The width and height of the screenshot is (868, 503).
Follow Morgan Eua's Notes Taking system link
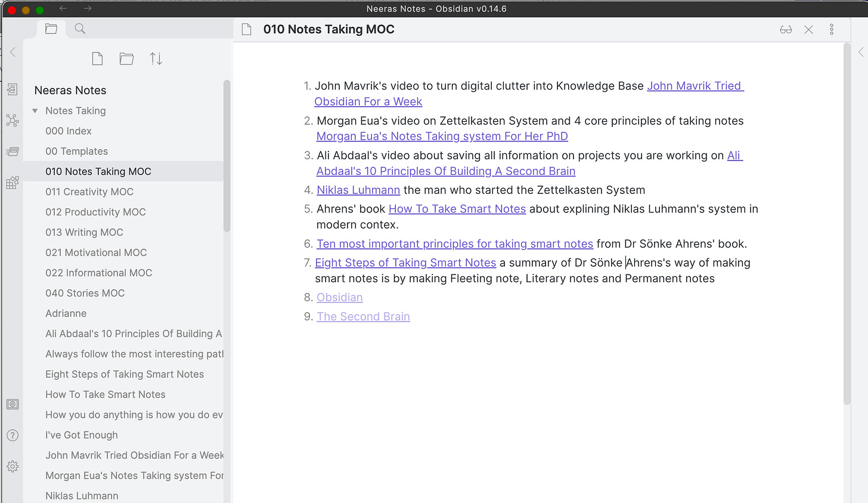pos(442,136)
